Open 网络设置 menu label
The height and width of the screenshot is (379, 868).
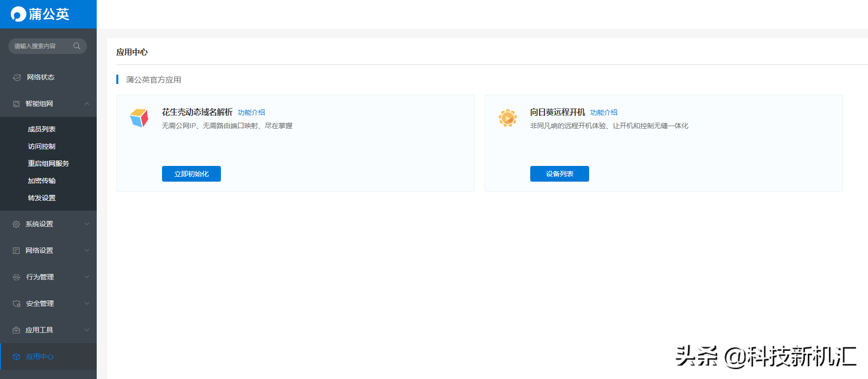(39, 250)
